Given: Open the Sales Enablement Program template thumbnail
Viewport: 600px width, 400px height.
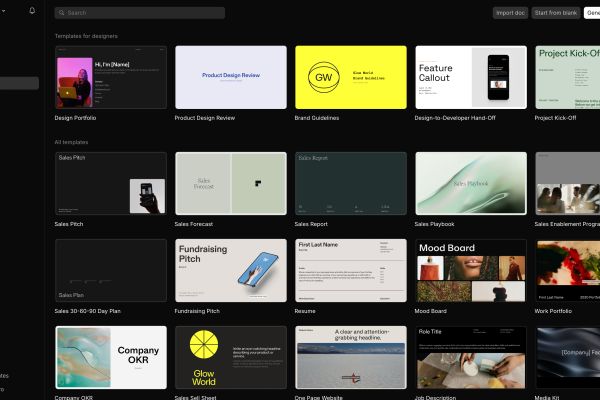Looking at the screenshot, I should (x=568, y=183).
